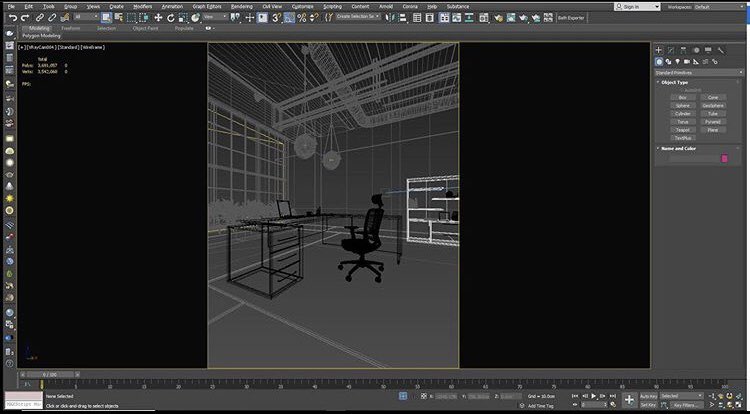This screenshot has height=414, width=750.
Task: Switch to the Freeform ribbon tab
Action: (x=71, y=28)
